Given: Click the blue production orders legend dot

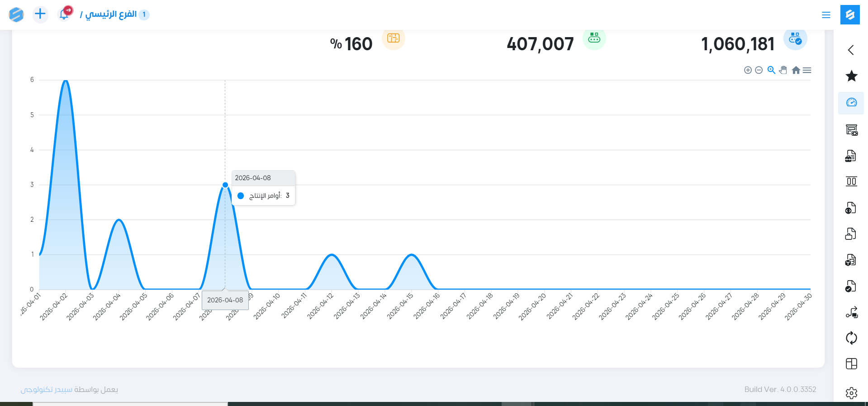Looking at the screenshot, I should (x=241, y=196).
